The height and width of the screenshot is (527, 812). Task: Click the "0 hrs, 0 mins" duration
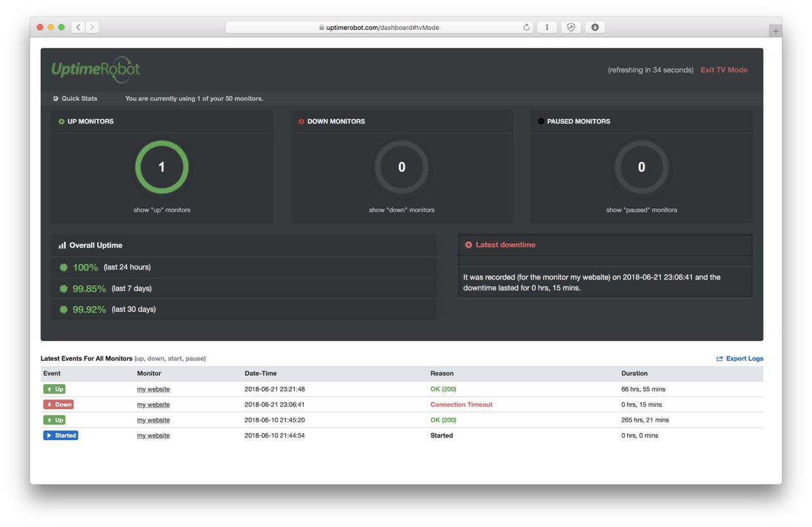point(640,436)
